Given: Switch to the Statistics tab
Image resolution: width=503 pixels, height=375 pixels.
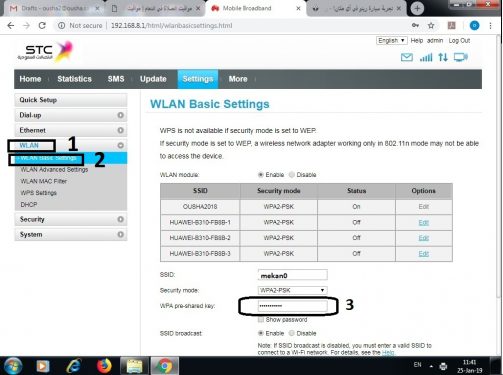Looking at the screenshot, I should [x=74, y=79].
